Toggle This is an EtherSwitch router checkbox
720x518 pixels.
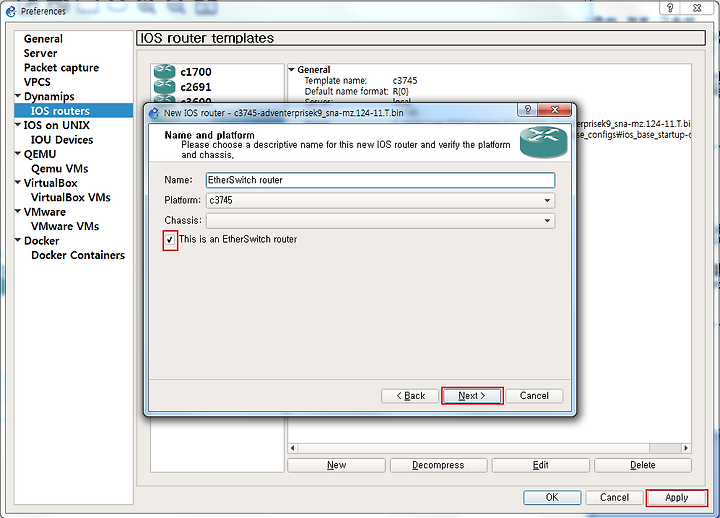point(170,240)
